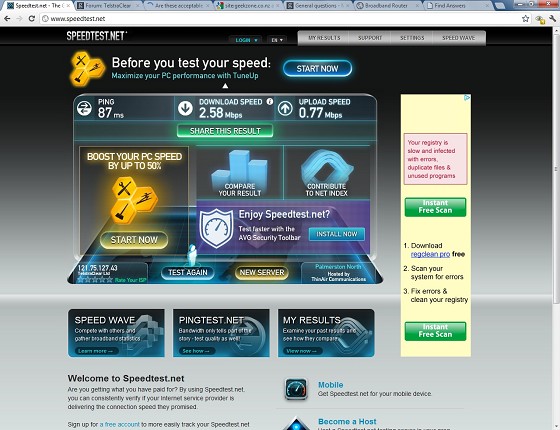Image resolution: width=560 pixels, height=430 pixels.
Task: Click TEST AGAIN button
Action: coord(188,272)
